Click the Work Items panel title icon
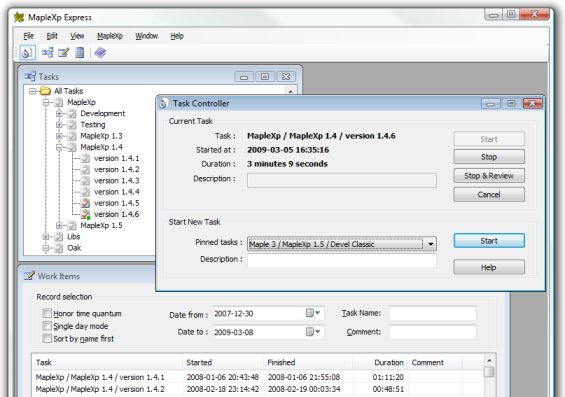This screenshot has height=397, width=565. 29,276
